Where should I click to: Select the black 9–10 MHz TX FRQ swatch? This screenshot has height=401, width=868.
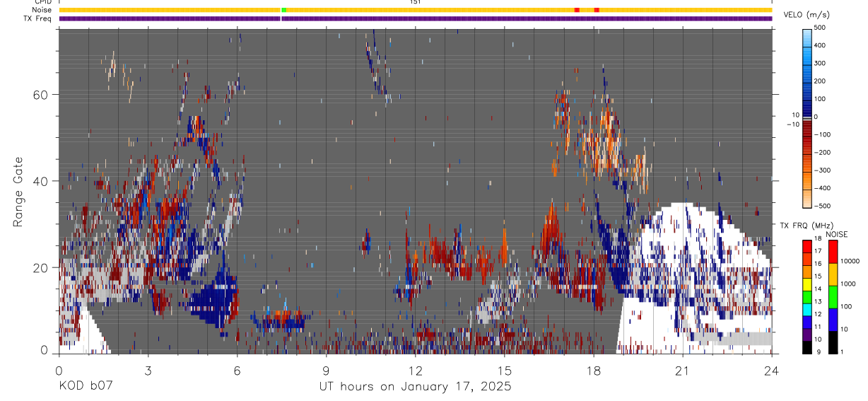[x=807, y=347]
